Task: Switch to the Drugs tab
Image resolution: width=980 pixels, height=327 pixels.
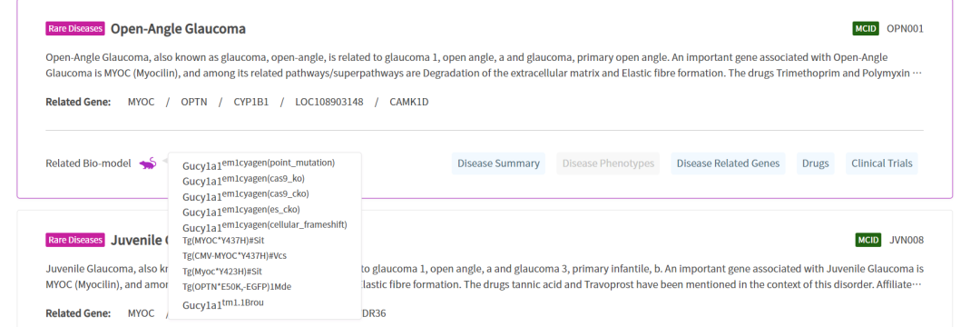Action: 817,163
